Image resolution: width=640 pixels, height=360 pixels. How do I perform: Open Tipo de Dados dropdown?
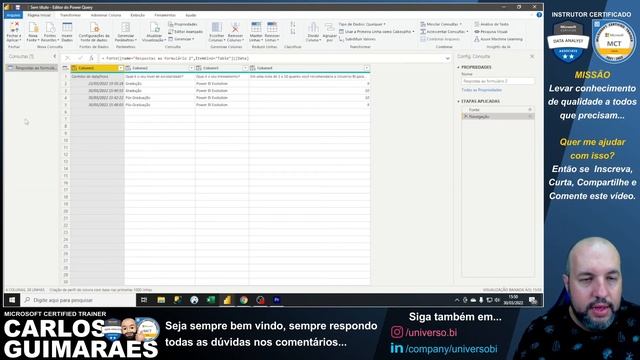[362, 24]
